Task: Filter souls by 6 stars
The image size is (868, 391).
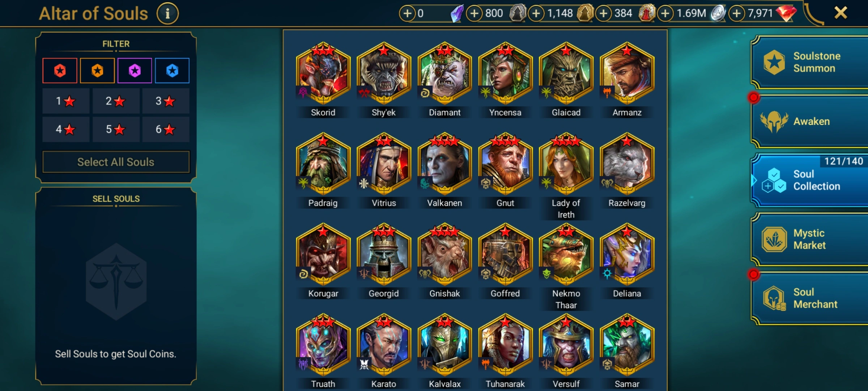Action: [x=166, y=129]
